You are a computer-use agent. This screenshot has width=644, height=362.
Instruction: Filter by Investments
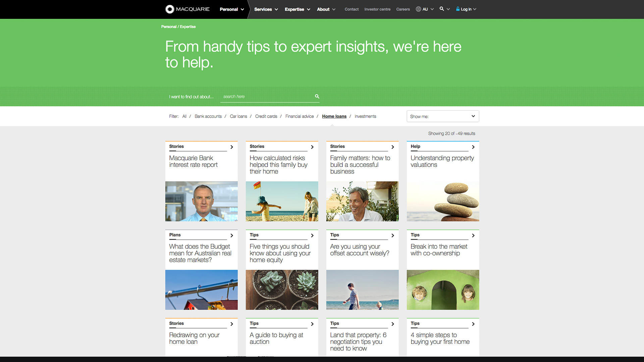pos(365,116)
